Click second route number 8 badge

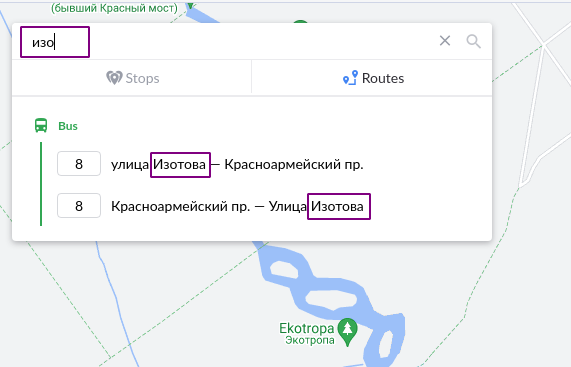click(x=79, y=206)
